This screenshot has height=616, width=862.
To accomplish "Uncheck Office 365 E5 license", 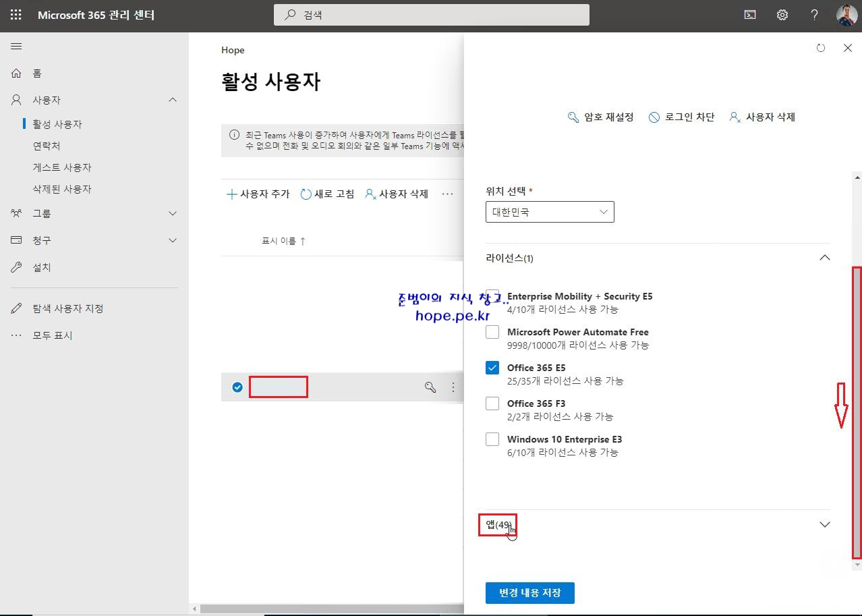I will pyautogui.click(x=492, y=368).
